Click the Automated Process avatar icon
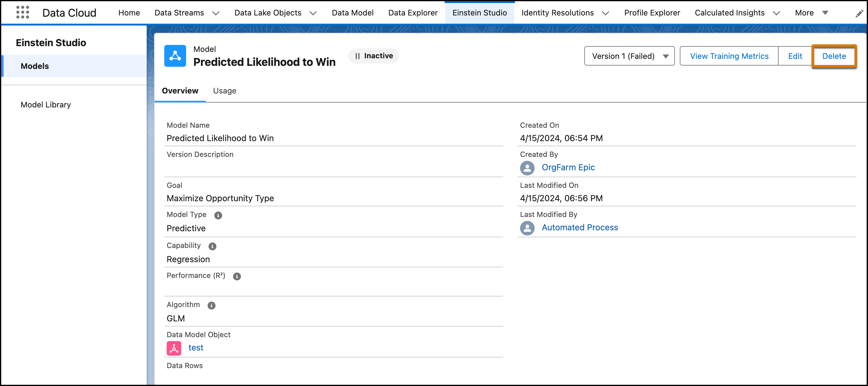 [x=527, y=228]
